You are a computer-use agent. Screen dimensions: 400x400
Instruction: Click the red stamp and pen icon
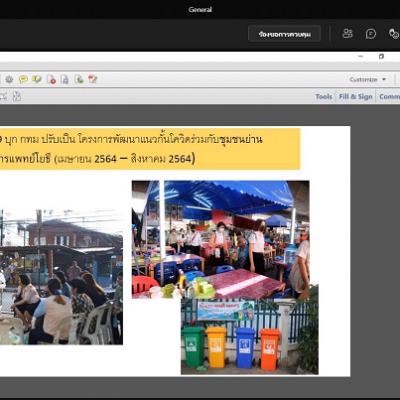click(x=93, y=79)
